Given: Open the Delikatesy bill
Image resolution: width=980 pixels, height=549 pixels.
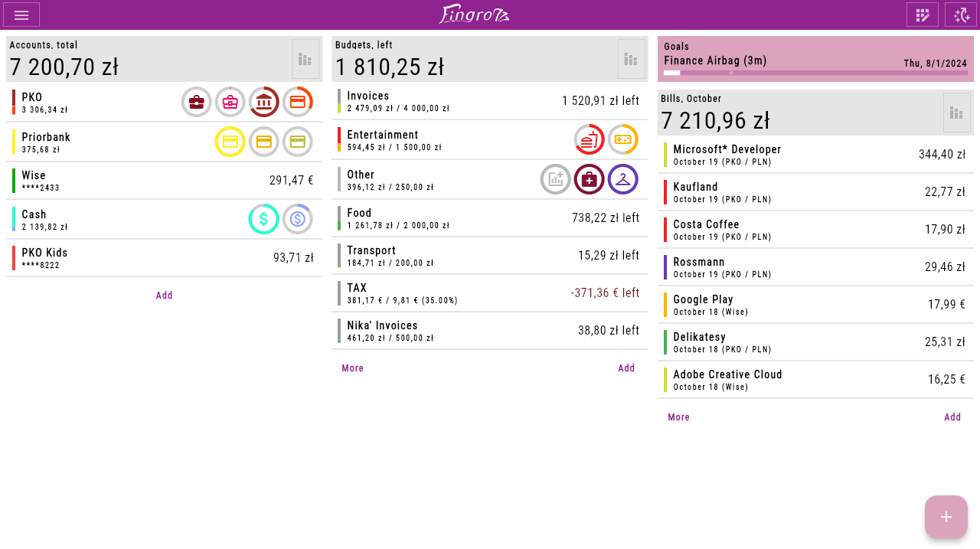Looking at the screenshot, I should click(815, 342).
